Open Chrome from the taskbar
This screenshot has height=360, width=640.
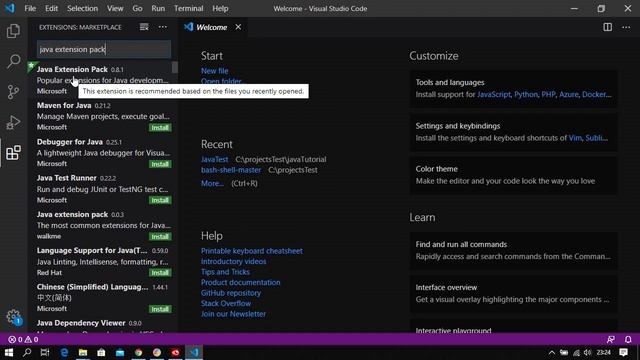(x=138, y=352)
